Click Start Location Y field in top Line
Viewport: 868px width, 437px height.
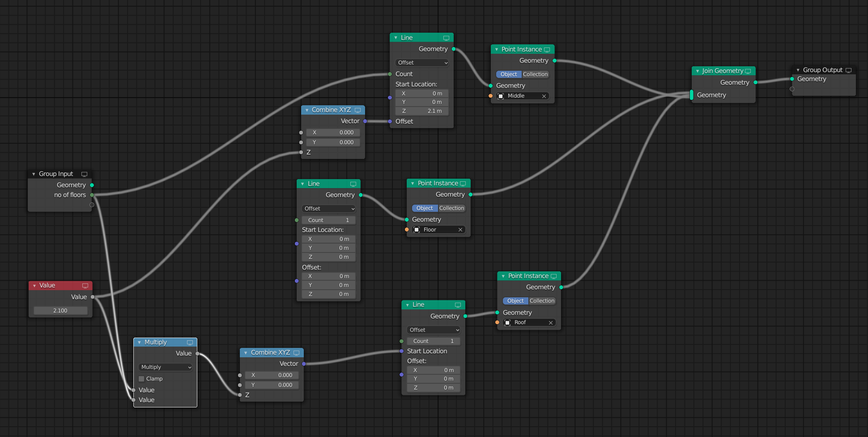click(x=422, y=102)
